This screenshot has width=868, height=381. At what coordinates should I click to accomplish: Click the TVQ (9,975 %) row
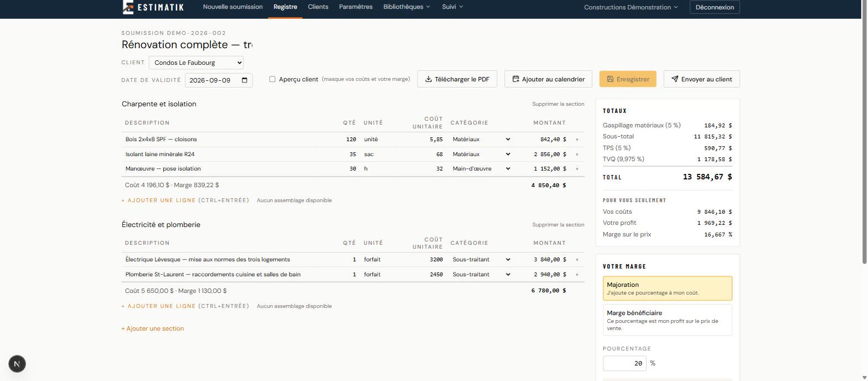667,159
